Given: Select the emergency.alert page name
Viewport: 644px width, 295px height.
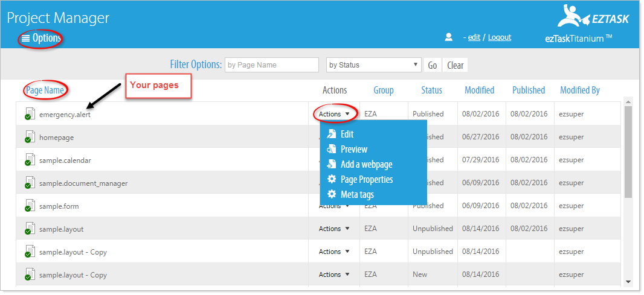Looking at the screenshot, I should (x=65, y=115).
